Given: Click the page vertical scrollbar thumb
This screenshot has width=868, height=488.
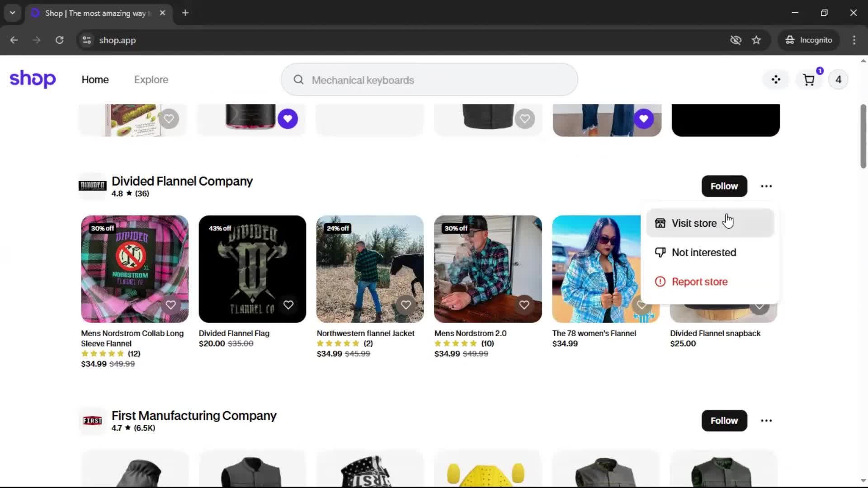Looking at the screenshot, I should coord(863,136).
